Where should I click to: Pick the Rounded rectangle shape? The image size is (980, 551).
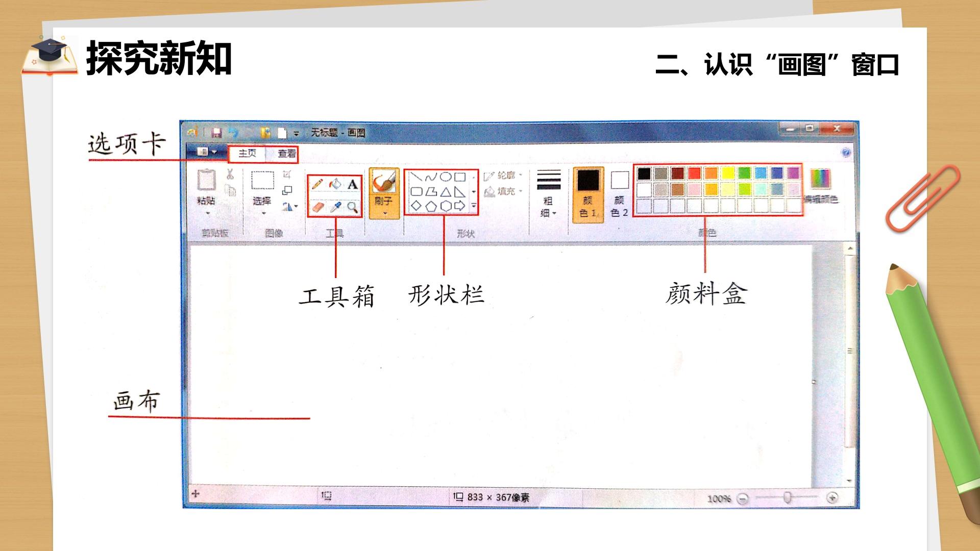pos(416,192)
